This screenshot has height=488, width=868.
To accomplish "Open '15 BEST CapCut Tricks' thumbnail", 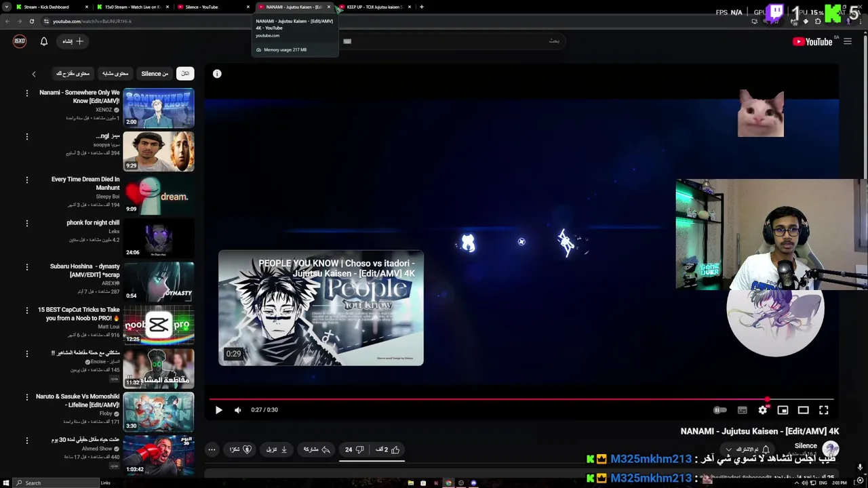I will click(x=159, y=325).
